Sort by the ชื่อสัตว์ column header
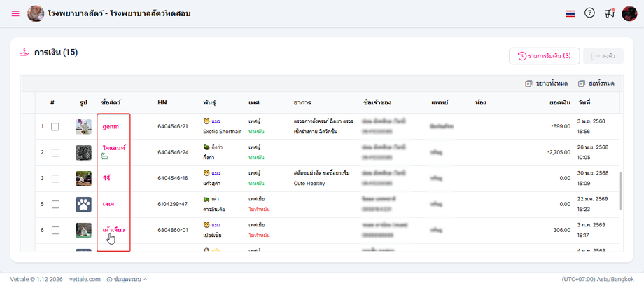 [x=111, y=102]
